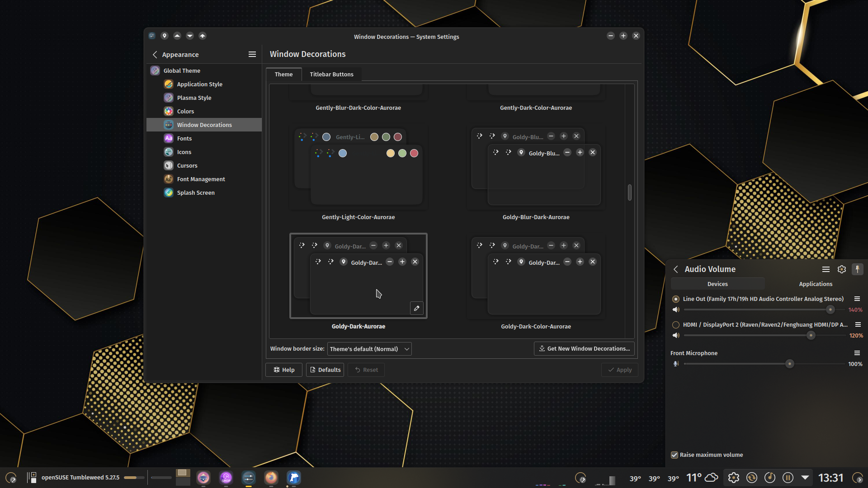868x488 pixels.
Task: Switch to the Titlebar Buttons tab
Action: (331, 74)
